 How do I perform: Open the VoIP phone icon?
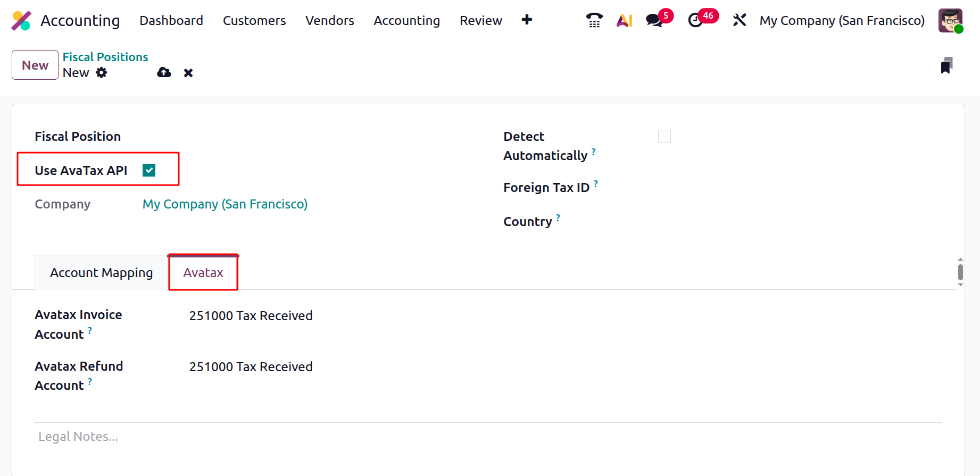[x=594, y=21]
